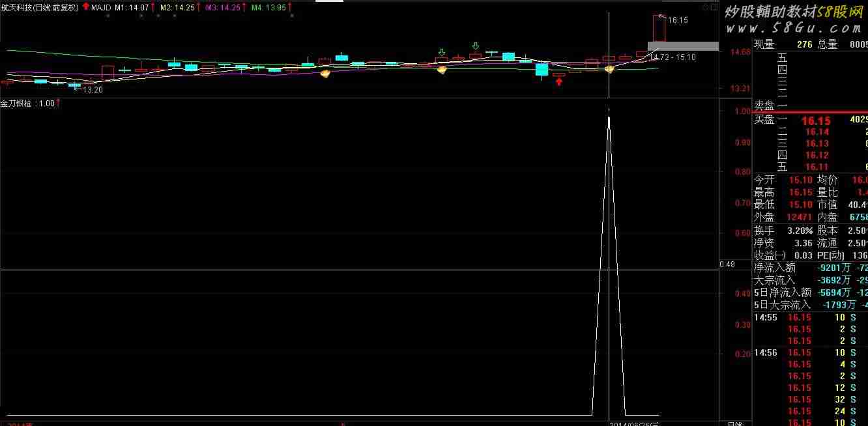Click the bid price 16.11
Image resolution: width=868 pixels, height=426 pixels.
[x=817, y=167]
